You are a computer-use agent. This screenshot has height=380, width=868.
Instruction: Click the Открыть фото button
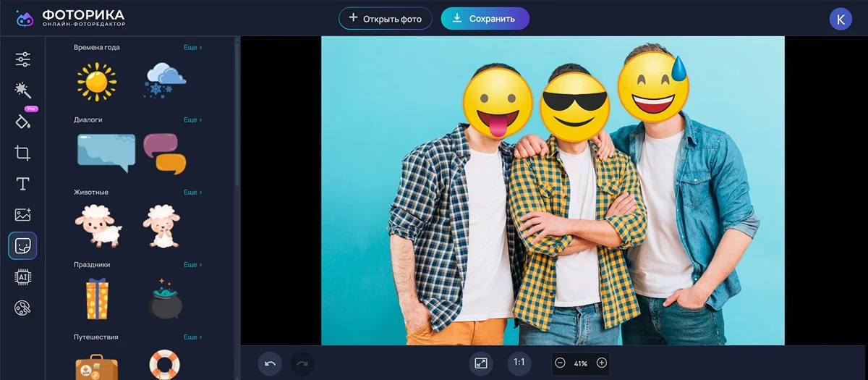pos(385,19)
